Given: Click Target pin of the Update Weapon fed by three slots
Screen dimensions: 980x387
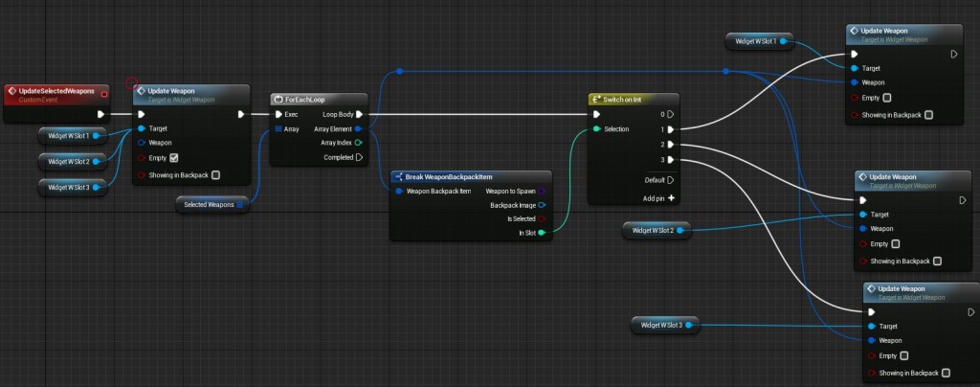Looking at the screenshot, I should pos(142,128).
